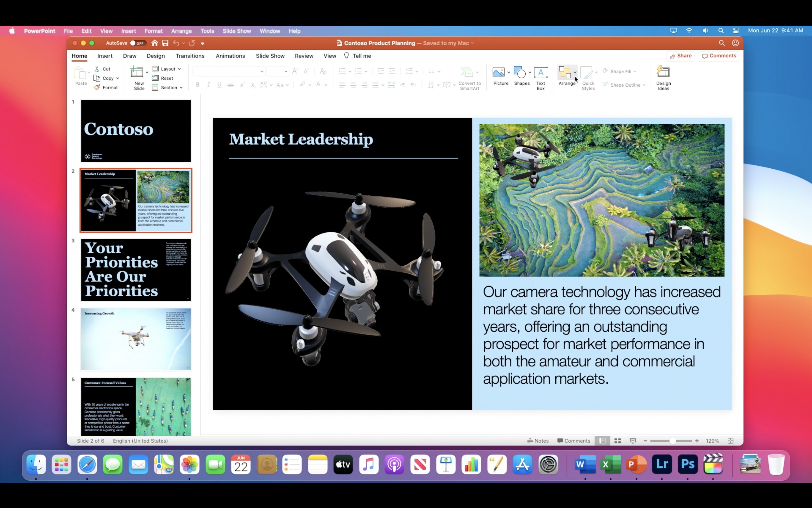Open Design Ideas pane
The image size is (812, 508).
663,78
